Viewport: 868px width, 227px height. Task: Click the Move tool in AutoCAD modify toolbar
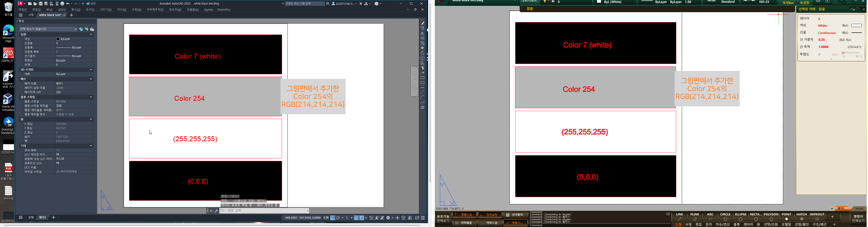(423, 48)
